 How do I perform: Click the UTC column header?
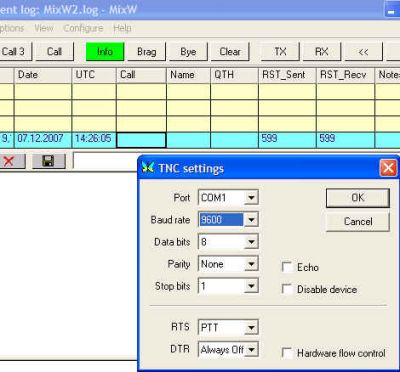[94, 75]
